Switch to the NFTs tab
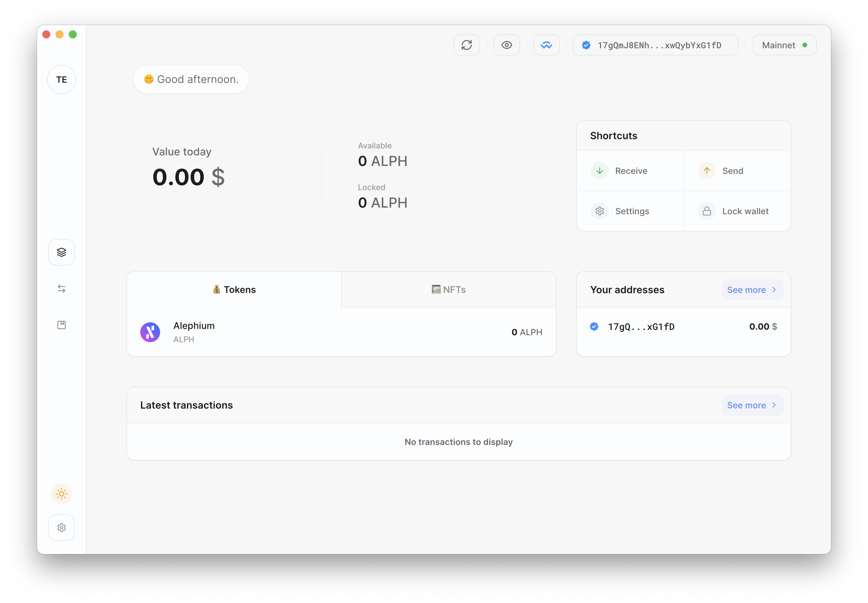Viewport: 868px width, 603px height. [x=448, y=290]
